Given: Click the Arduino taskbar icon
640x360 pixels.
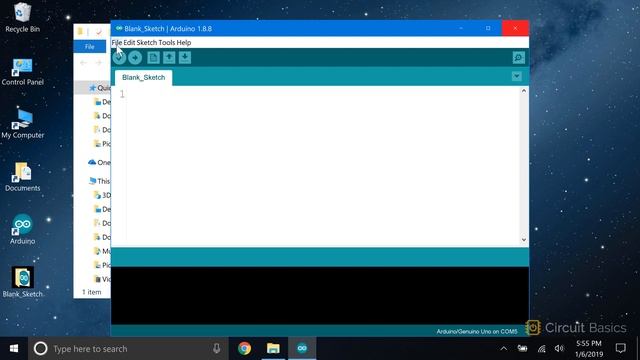Looking at the screenshot, I should (x=302, y=349).
